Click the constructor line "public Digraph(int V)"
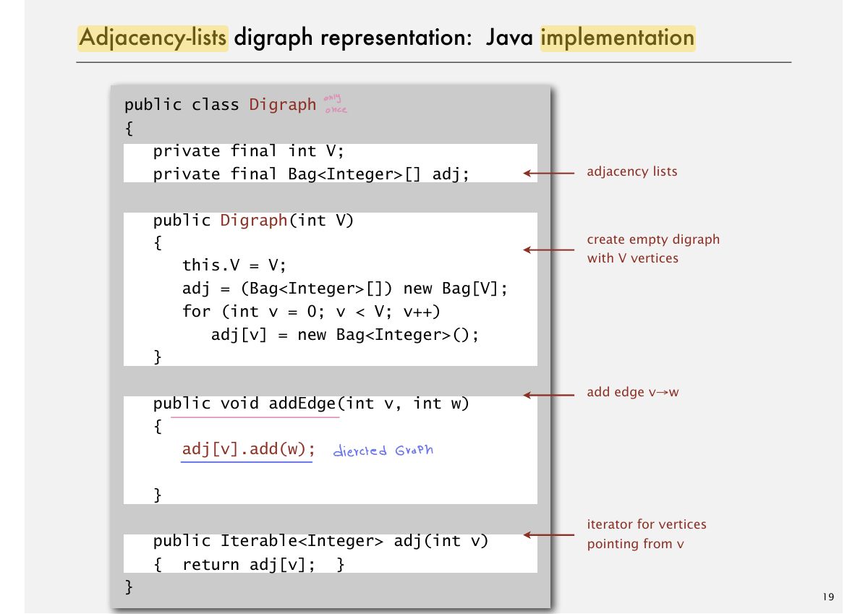This screenshot has height=614, width=868. [253, 221]
